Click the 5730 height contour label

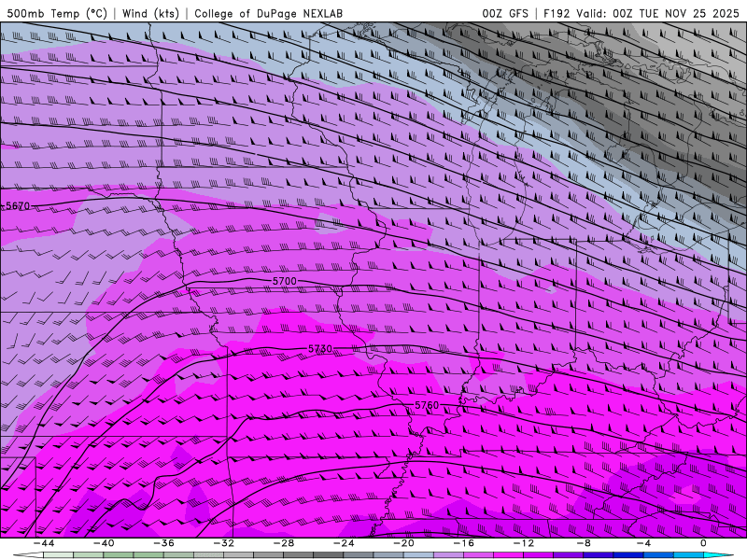click(x=320, y=349)
